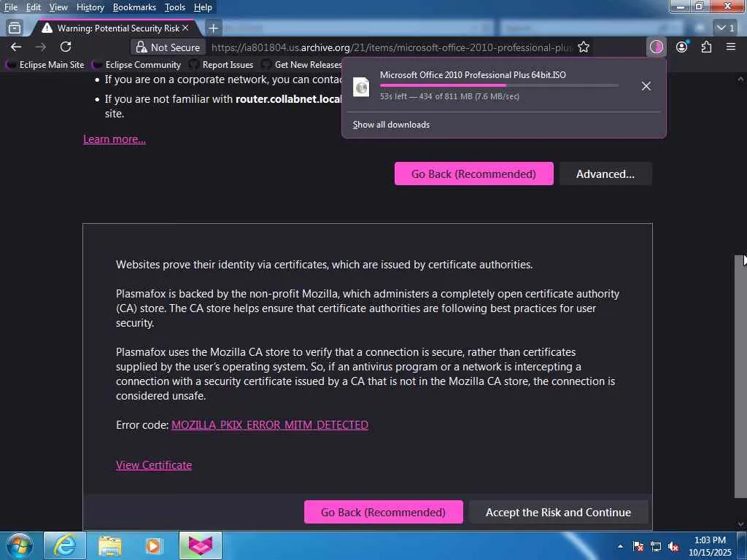
Task: Cancel the Office 2010 ISO download
Action: 646,86
